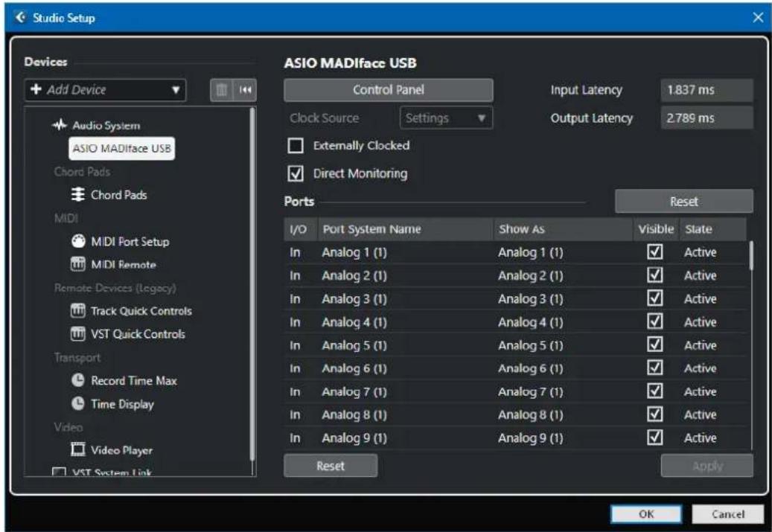Click the Time Display clock icon
772x532 pixels.
[77, 403]
